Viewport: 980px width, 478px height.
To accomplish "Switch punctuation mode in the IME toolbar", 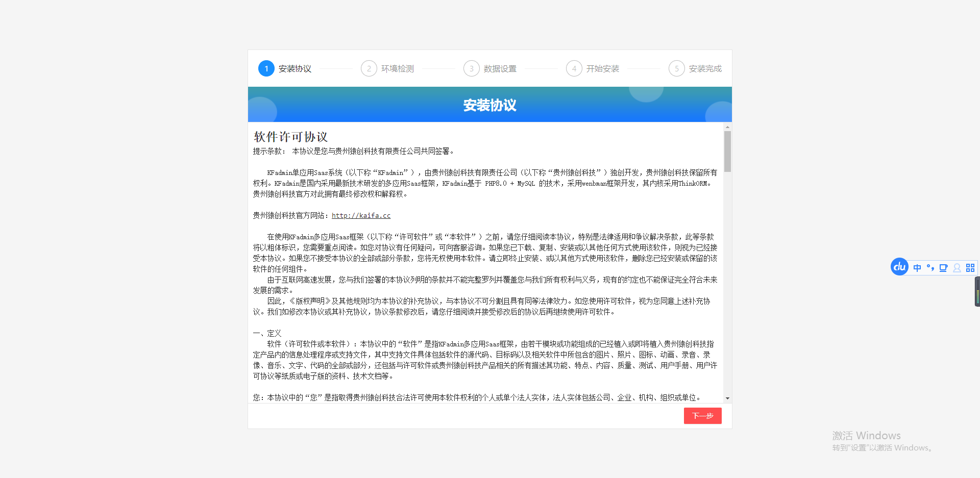I will [930, 268].
